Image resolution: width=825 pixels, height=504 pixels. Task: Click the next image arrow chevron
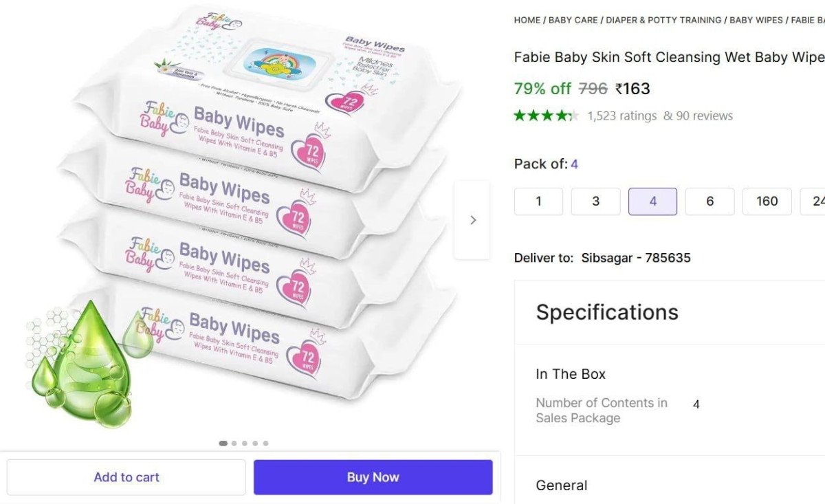pyautogui.click(x=472, y=220)
